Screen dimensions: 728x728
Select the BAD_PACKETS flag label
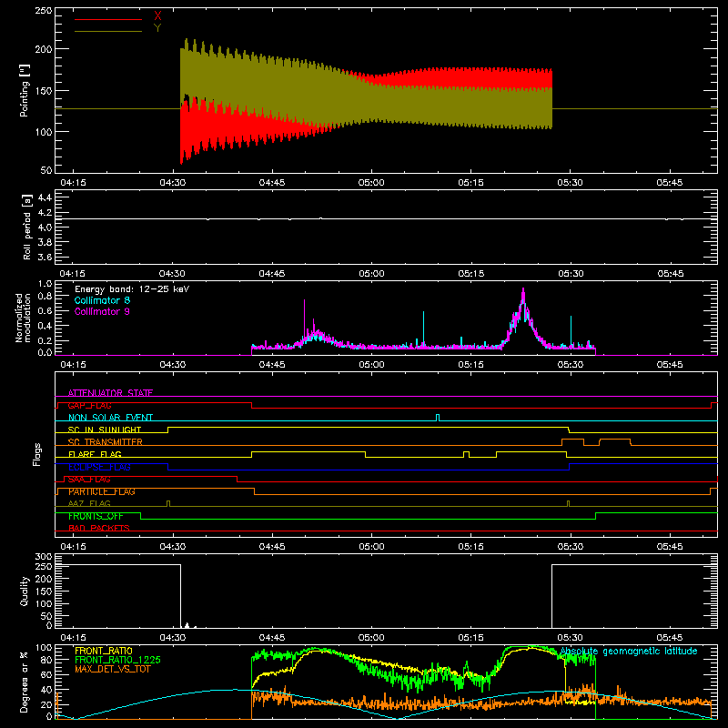coord(99,528)
